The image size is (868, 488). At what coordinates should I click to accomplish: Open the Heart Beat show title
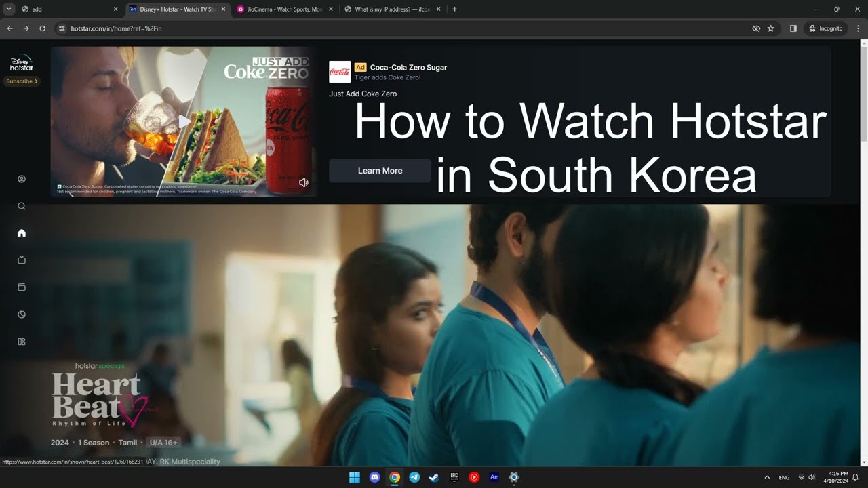pos(99,400)
